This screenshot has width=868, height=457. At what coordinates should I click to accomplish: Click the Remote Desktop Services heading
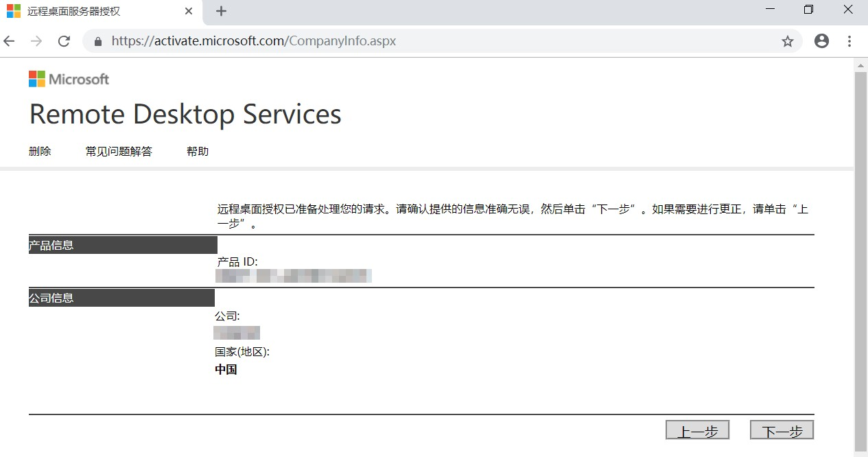[185, 114]
